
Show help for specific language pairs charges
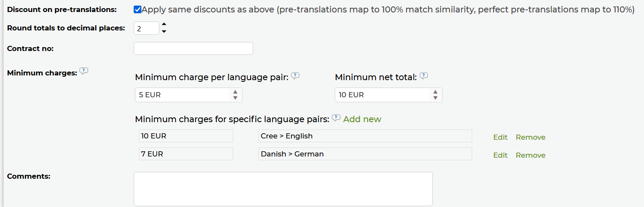tap(336, 118)
